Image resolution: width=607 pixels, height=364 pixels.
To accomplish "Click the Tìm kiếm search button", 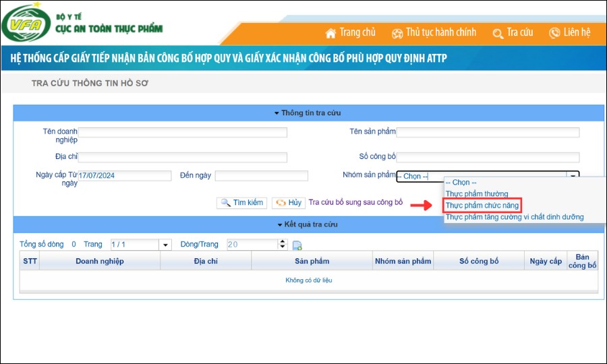I will [241, 203].
